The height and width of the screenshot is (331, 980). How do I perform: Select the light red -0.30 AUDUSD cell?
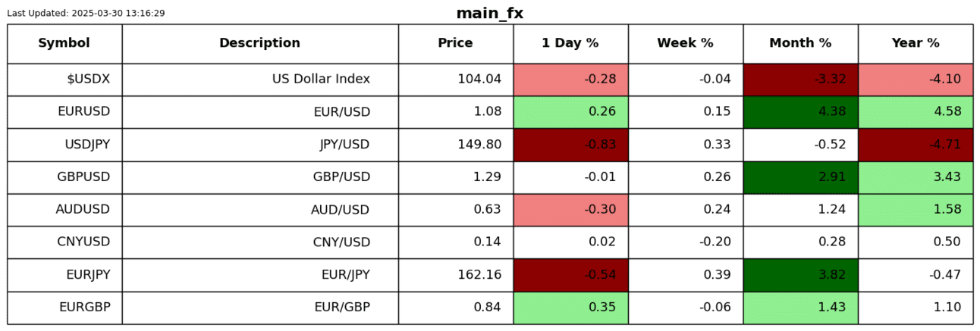(x=570, y=209)
